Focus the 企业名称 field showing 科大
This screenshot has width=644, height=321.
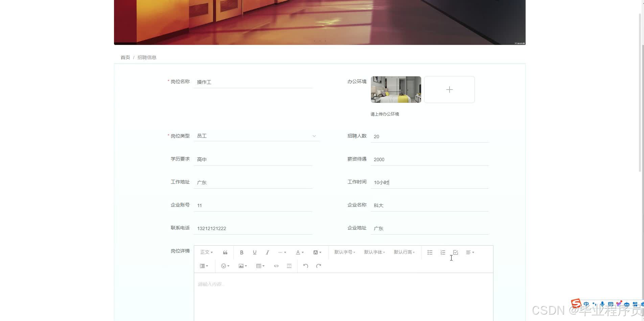point(430,205)
